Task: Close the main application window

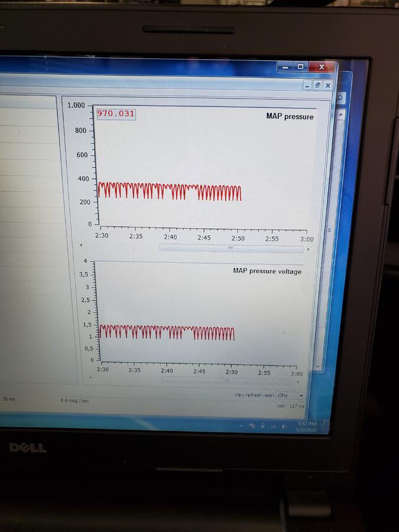Action: (x=321, y=67)
